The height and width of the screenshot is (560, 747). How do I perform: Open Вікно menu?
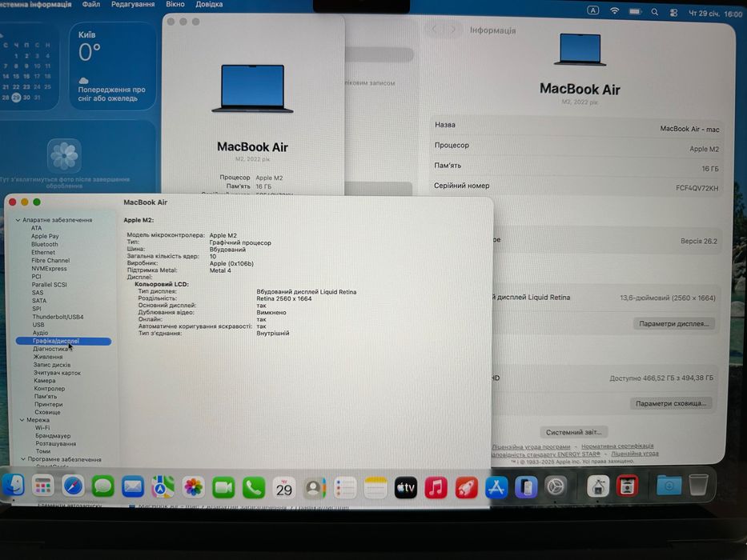point(175,4)
